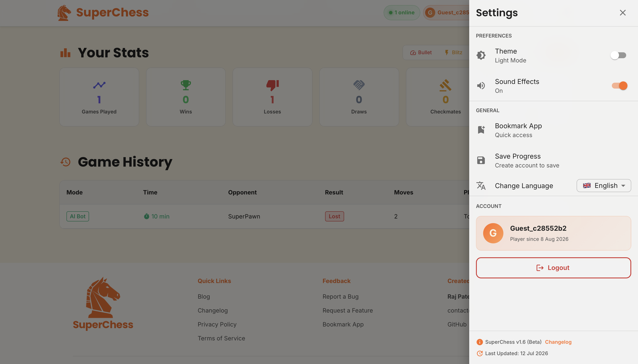Click the Mode column header
Image resolution: width=638 pixels, height=364 pixels.
(74, 193)
